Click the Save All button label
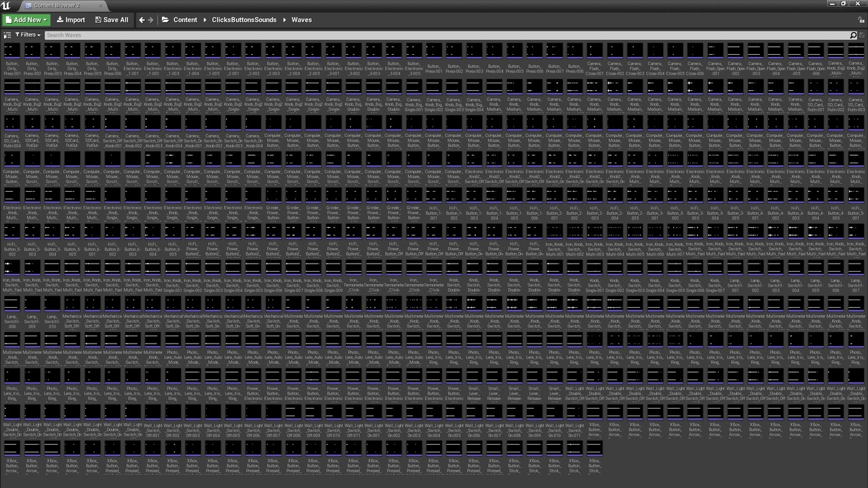 click(x=115, y=20)
